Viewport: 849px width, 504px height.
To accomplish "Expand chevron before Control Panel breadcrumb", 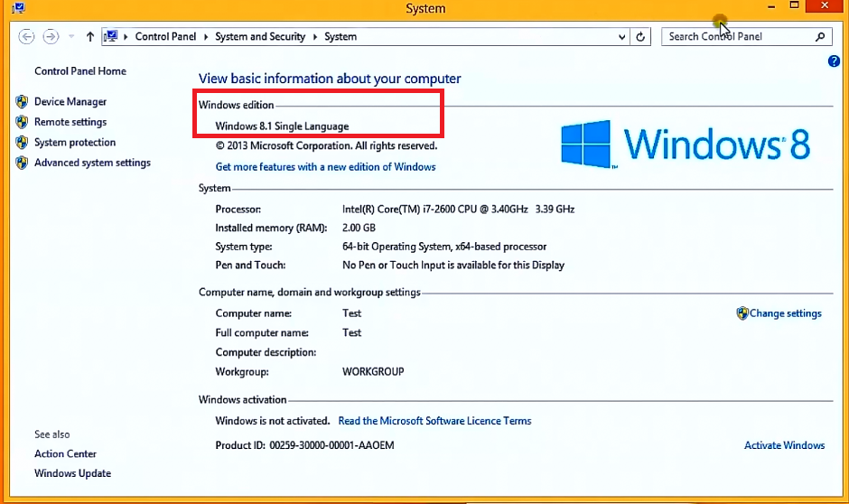I will (126, 37).
